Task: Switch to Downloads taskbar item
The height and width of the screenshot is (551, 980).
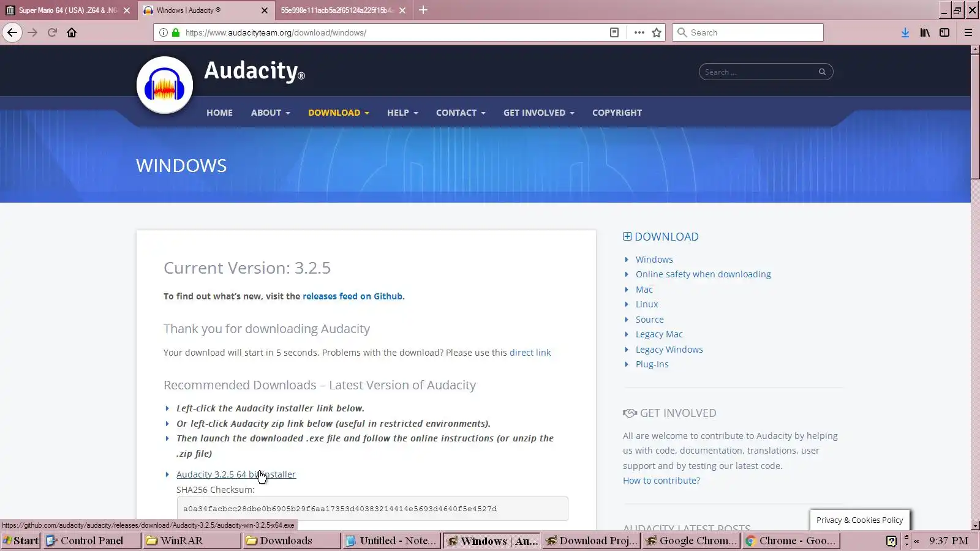Action: 292,541
